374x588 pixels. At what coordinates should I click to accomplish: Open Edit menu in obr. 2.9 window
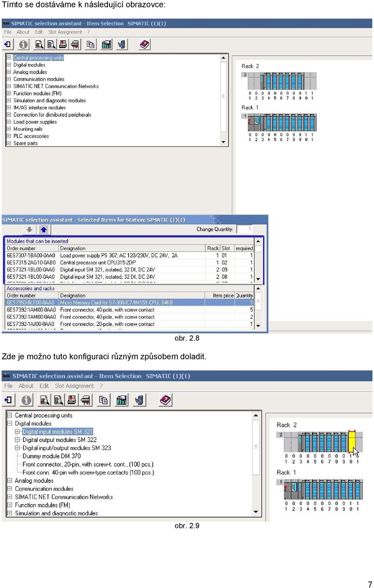44,386
